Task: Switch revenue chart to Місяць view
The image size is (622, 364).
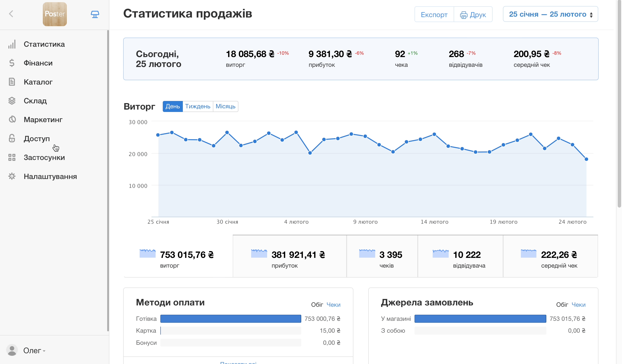Action: [x=225, y=106]
